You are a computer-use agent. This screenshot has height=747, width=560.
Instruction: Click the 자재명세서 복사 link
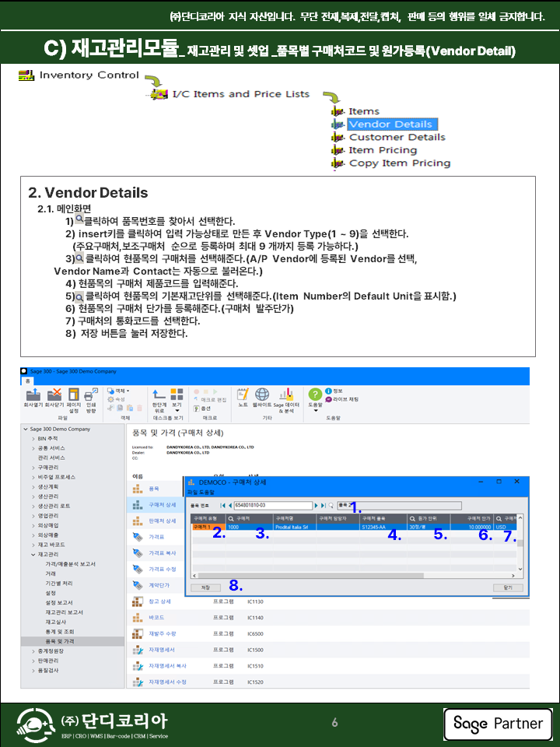[x=168, y=666]
